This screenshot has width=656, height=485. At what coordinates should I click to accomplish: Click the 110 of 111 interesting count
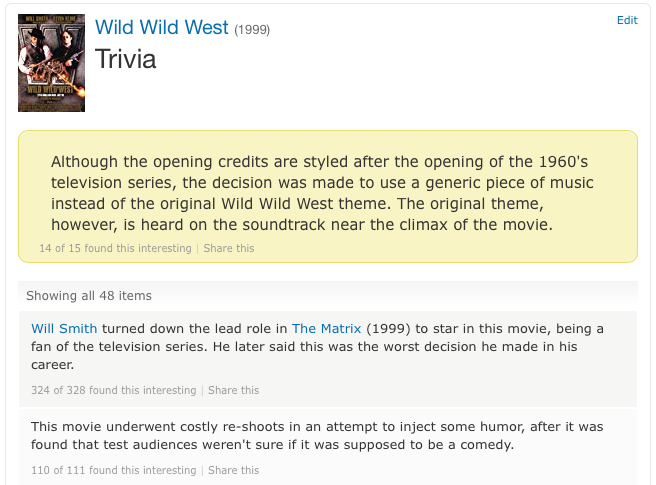[113, 470]
